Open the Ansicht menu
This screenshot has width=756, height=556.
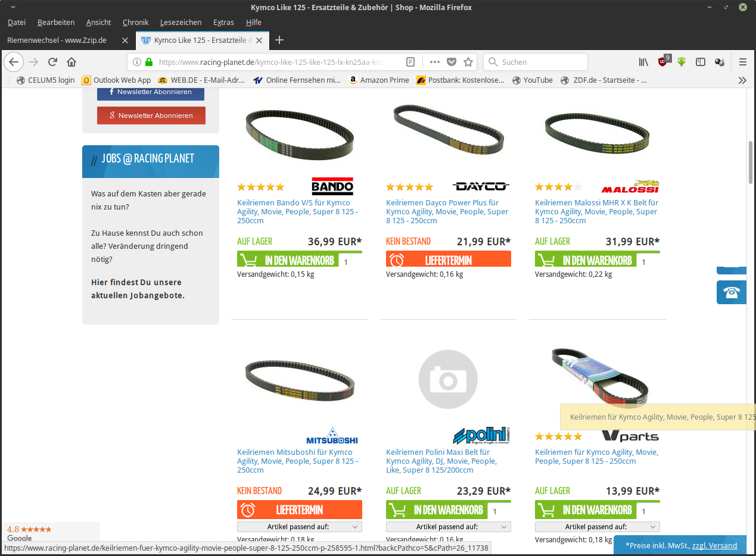coord(99,22)
